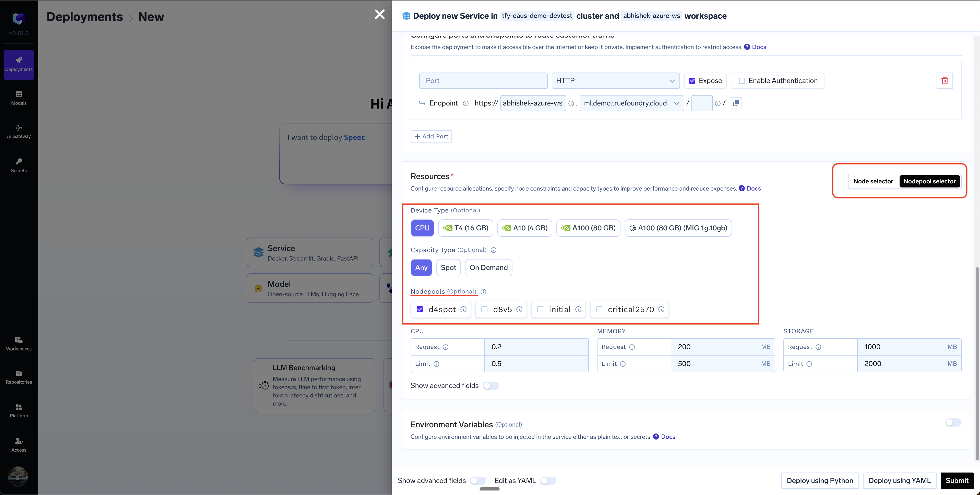Click info icon next to d4spot nodepool
Screen dimensions: 980x495
click(463, 309)
